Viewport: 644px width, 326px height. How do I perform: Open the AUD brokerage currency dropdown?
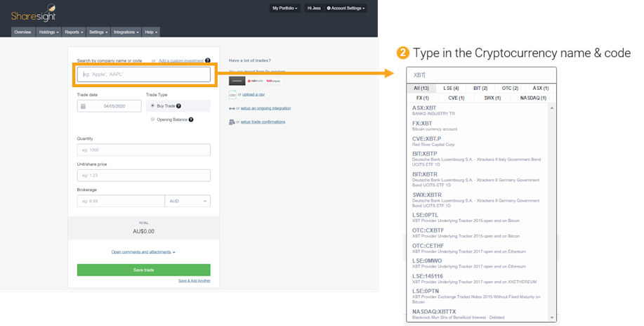click(x=188, y=201)
